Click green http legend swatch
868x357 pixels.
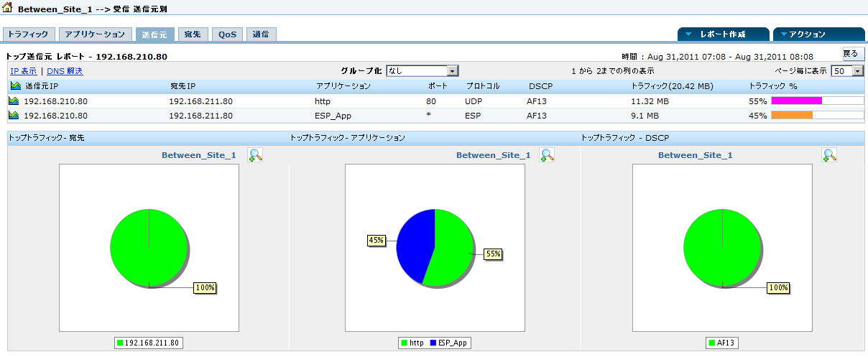click(405, 343)
